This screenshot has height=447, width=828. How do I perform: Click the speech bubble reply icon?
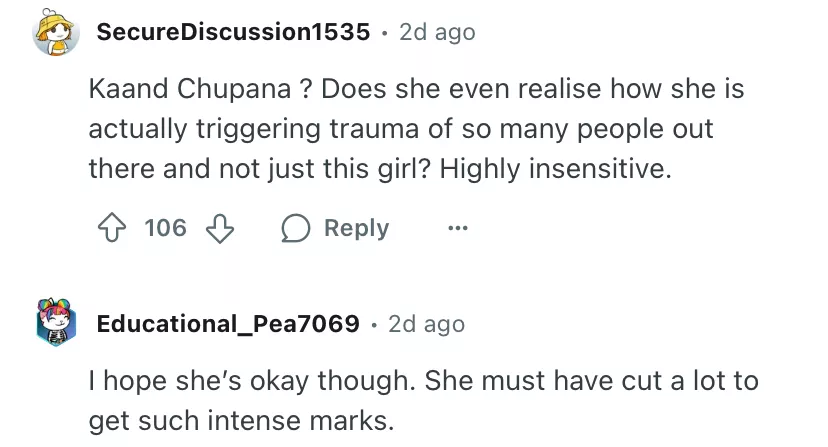[x=295, y=228]
